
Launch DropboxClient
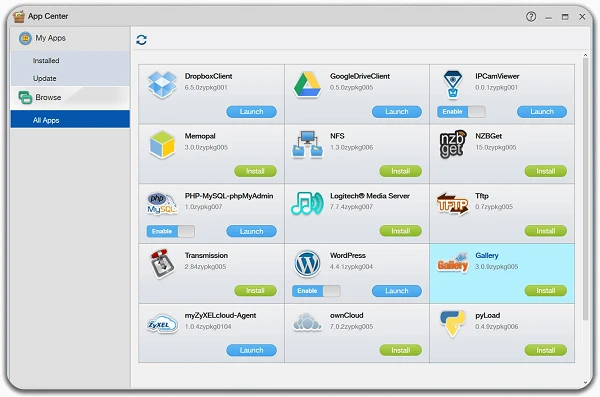tap(251, 111)
